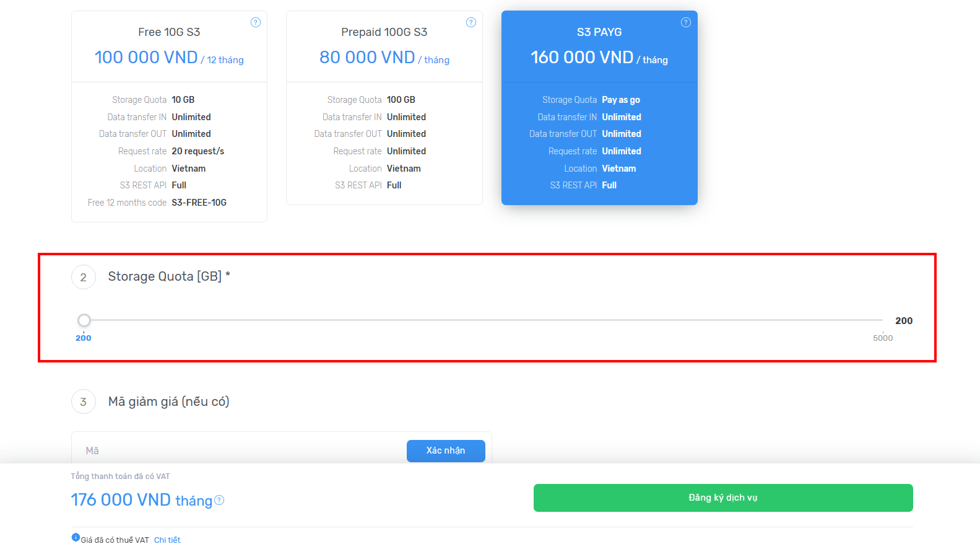Image resolution: width=980 pixels, height=549 pixels.
Task: Click the 5000 maximum label on slider
Action: pyautogui.click(x=882, y=338)
